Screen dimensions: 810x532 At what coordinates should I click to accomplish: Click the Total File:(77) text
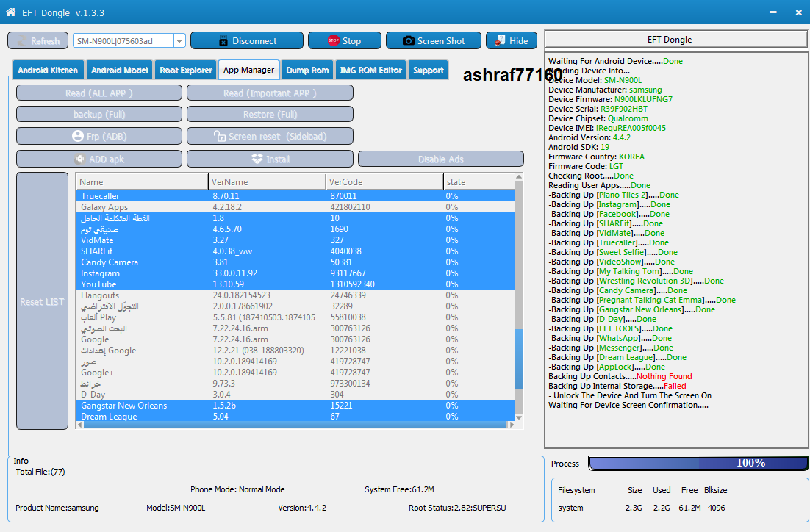click(x=40, y=472)
